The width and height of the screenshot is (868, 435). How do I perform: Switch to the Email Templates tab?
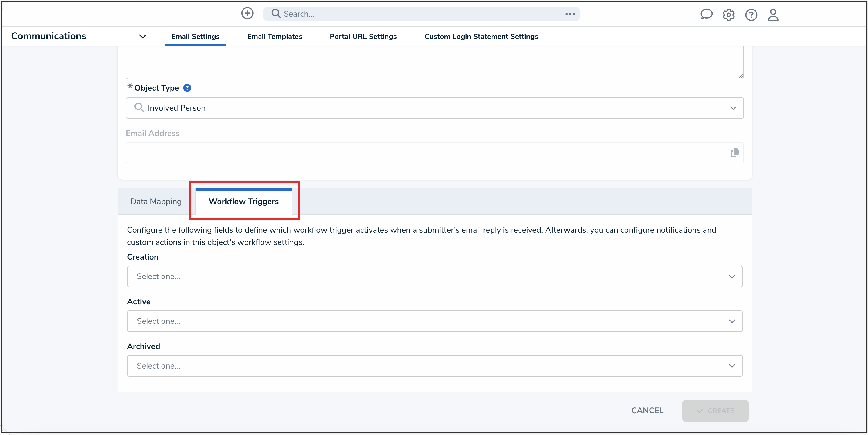(274, 36)
